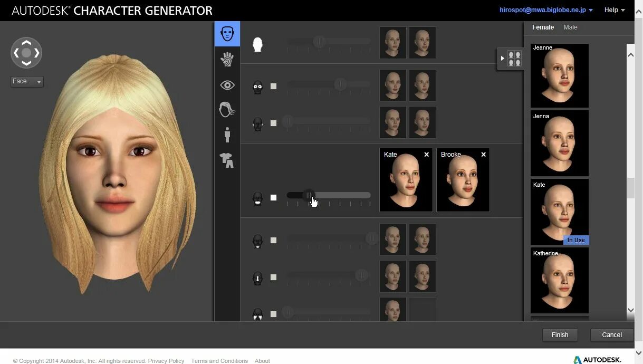Select the Jeanne character thumbnail
The height and width of the screenshot is (364, 643).
point(560,75)
